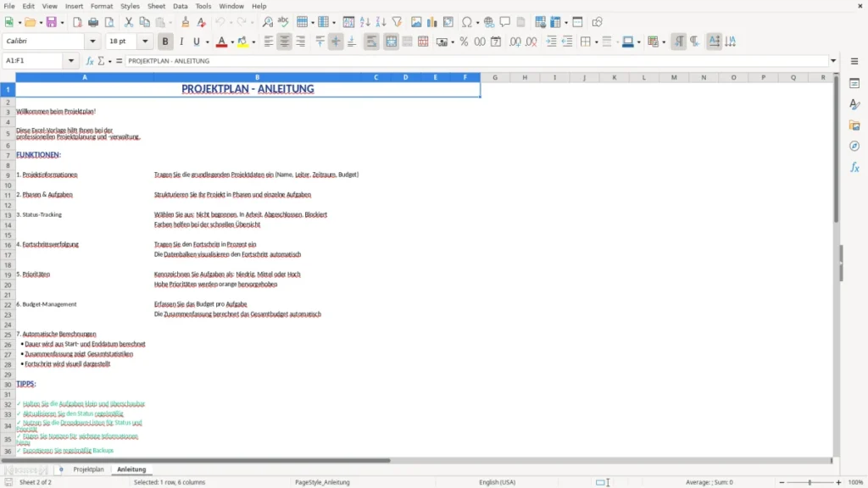
Task: Switch to the Projektplan sheet tab
Action: coord(88,469)
